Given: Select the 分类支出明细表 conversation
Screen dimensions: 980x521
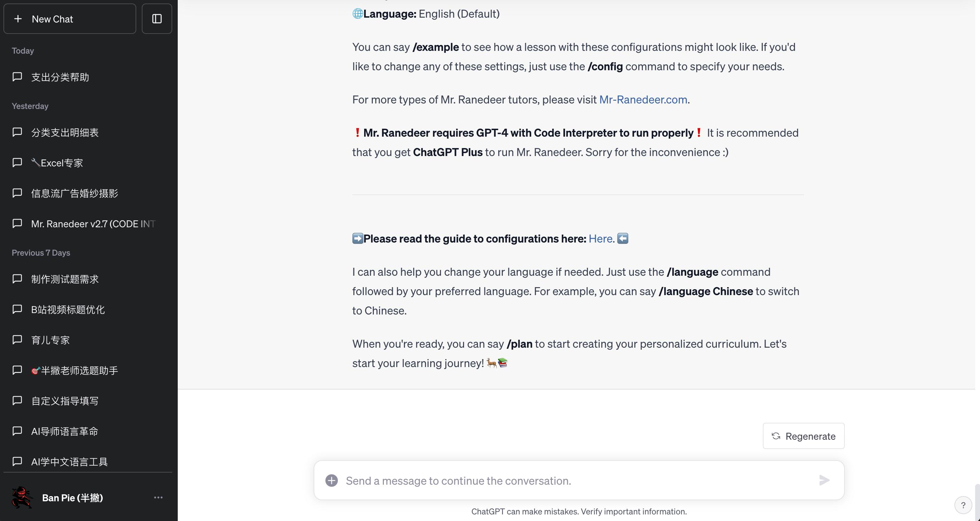Looking at the screenshot, I should (x=65, y=132).
